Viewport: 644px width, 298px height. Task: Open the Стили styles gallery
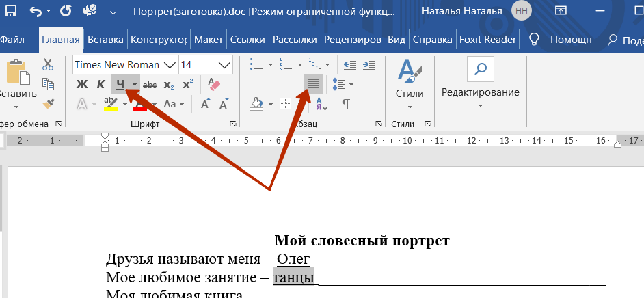[410, 84]
